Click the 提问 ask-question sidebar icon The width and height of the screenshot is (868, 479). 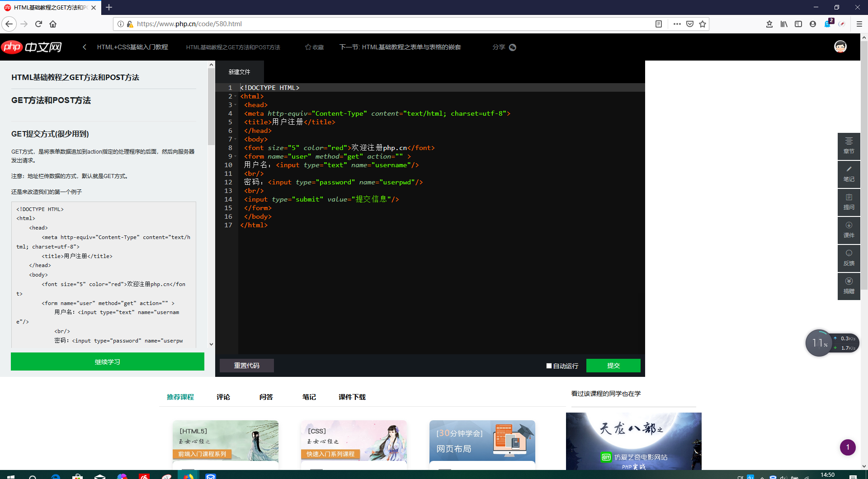[x=849, y=202]
